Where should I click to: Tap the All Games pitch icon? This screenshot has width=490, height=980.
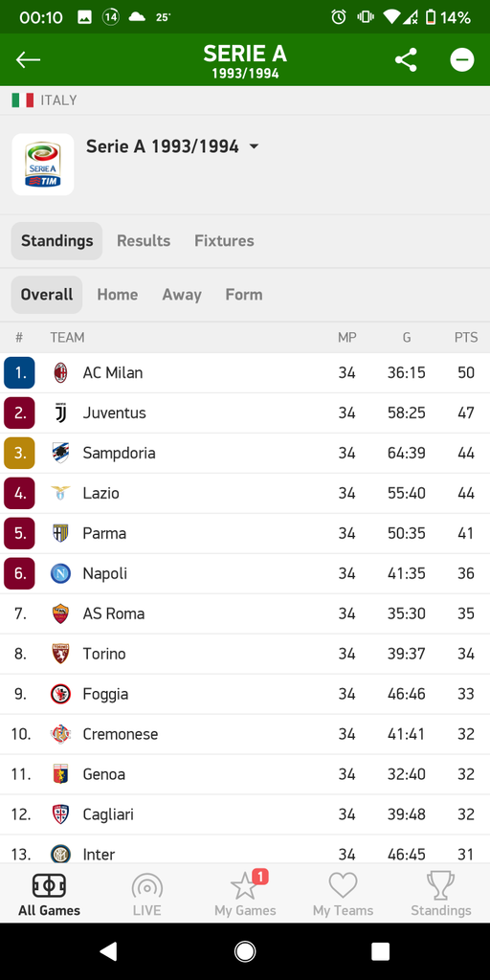pyautogui.click(x=49, y=885)
